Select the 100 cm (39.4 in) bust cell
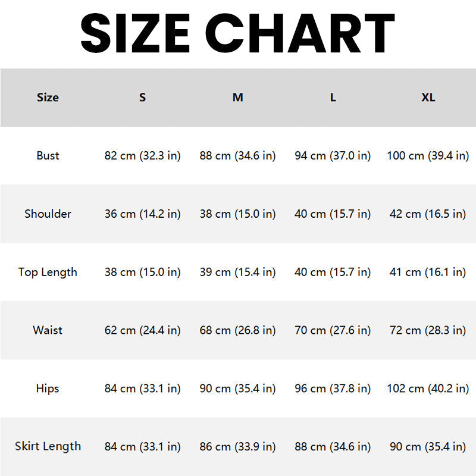Image resolution: width=476 pixels, height=476 pixels. click(428, 156)
